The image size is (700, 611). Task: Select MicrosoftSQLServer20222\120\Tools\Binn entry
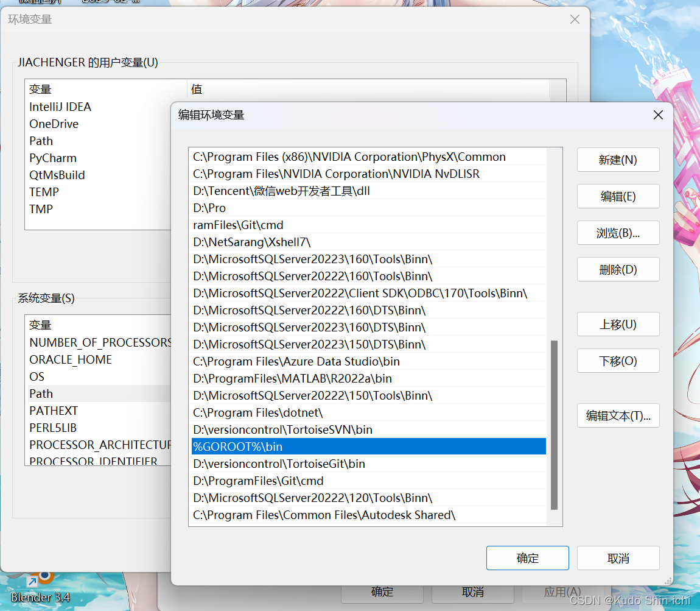coord(369,498)
